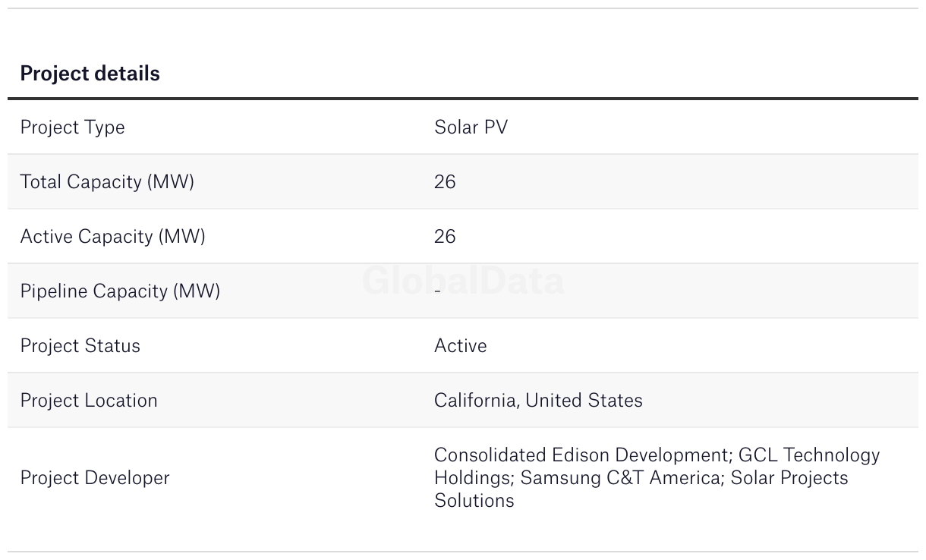Select the Active value for Project Status

[x=460, y=346]
